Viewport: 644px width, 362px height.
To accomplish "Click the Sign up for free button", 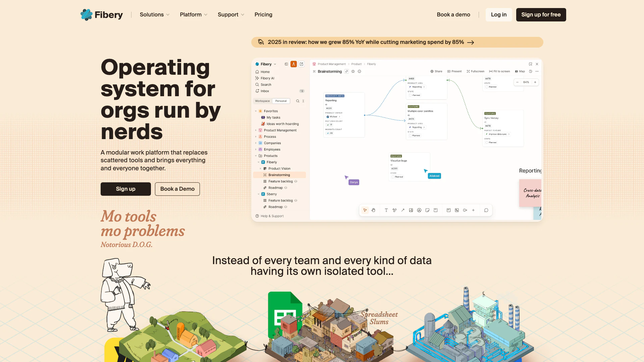I will tap(541, 15).
